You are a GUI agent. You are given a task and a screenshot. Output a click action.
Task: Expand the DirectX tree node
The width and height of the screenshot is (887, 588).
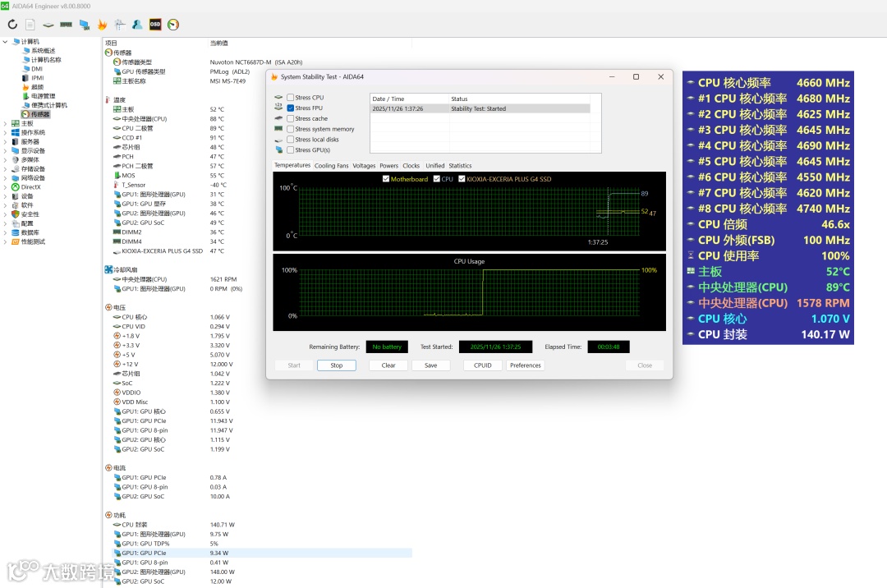pyautogui.click(x=6, y=187)
